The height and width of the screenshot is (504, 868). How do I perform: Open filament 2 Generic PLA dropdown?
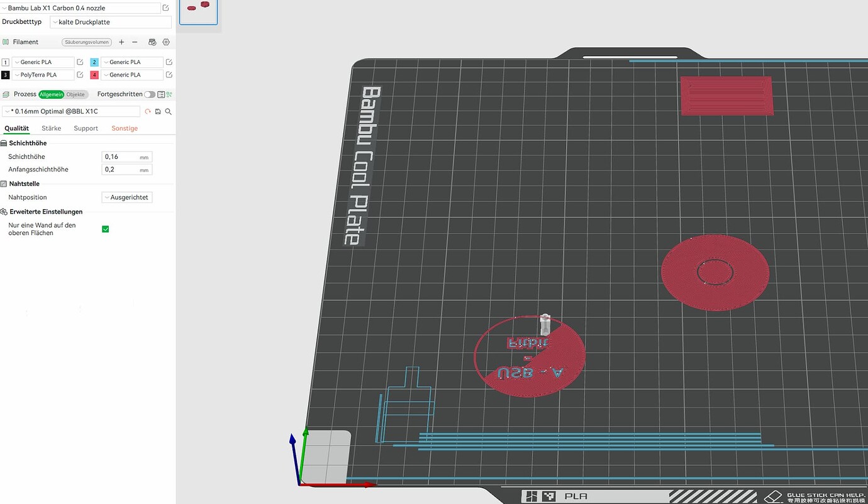tap(131, 62)
